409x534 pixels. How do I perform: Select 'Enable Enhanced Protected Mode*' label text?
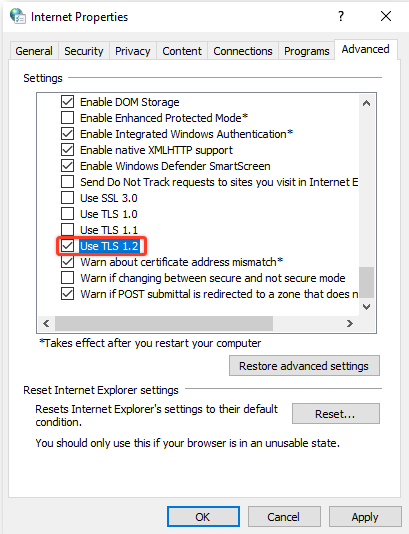click(164, 118)
